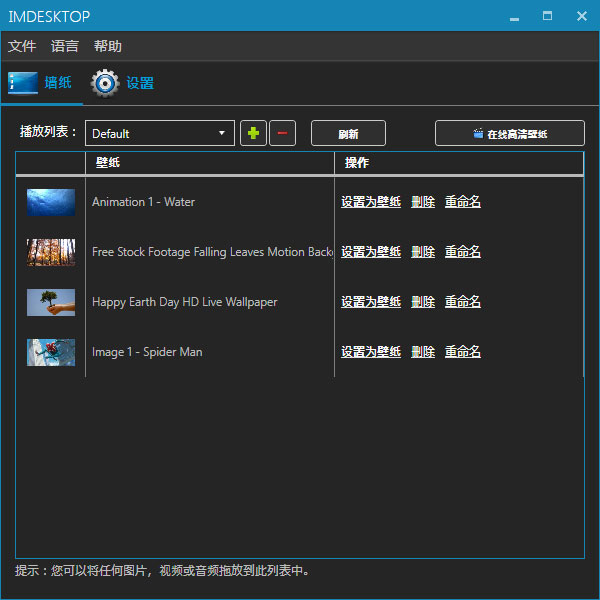Open the 语言 menu

click(x=65, y=46)
